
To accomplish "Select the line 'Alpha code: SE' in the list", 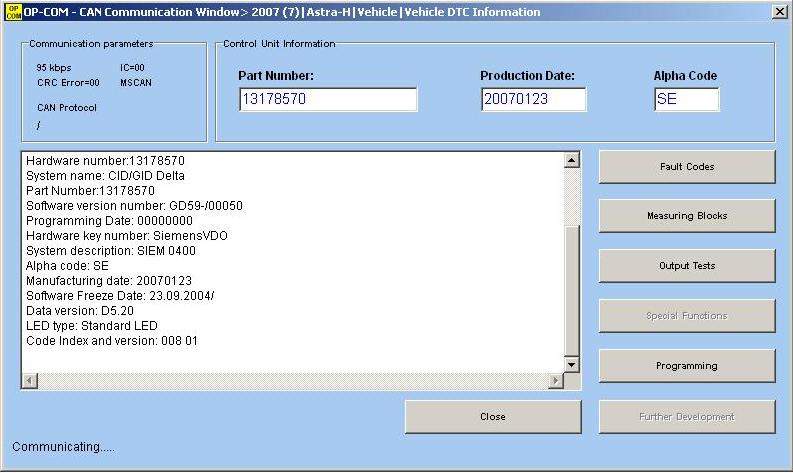I will coord(67,266).
